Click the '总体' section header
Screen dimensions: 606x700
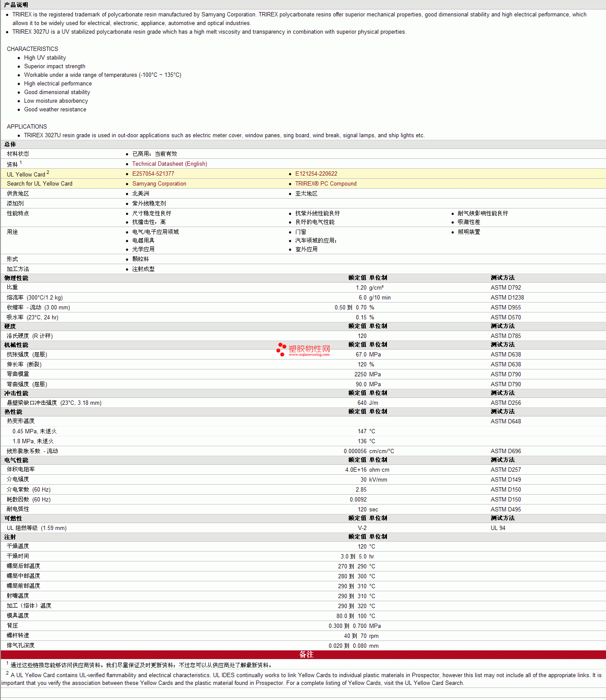click(x=10, y=144)
